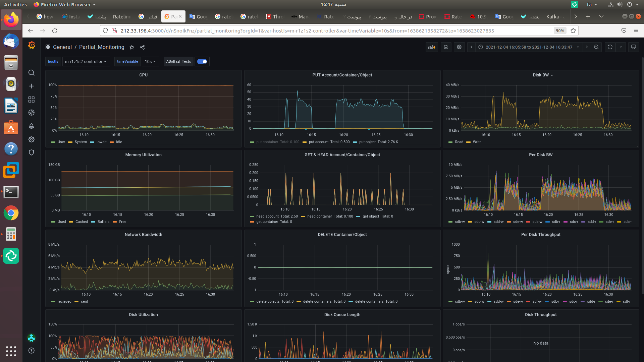Open the hostIs m-r1z1s2-controller dropdown
Viewport: 644px width, 362px height.
pyautogui.click(x=86, y=62)
